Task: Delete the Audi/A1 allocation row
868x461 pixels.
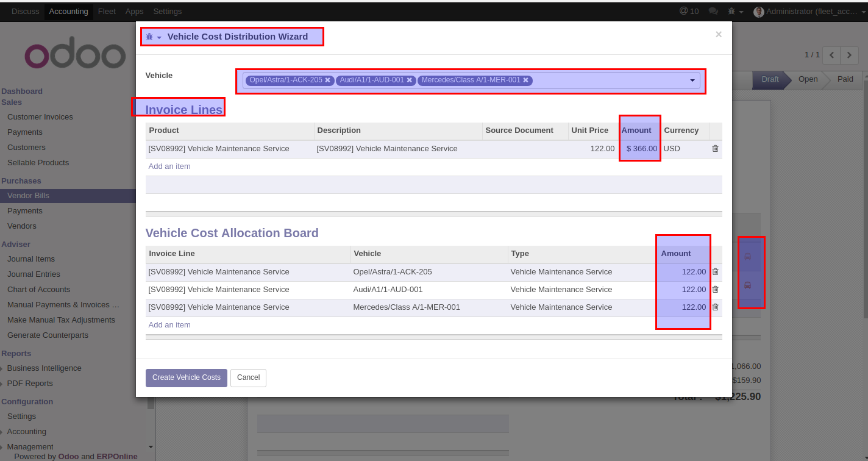Action: tap(716, 290)
